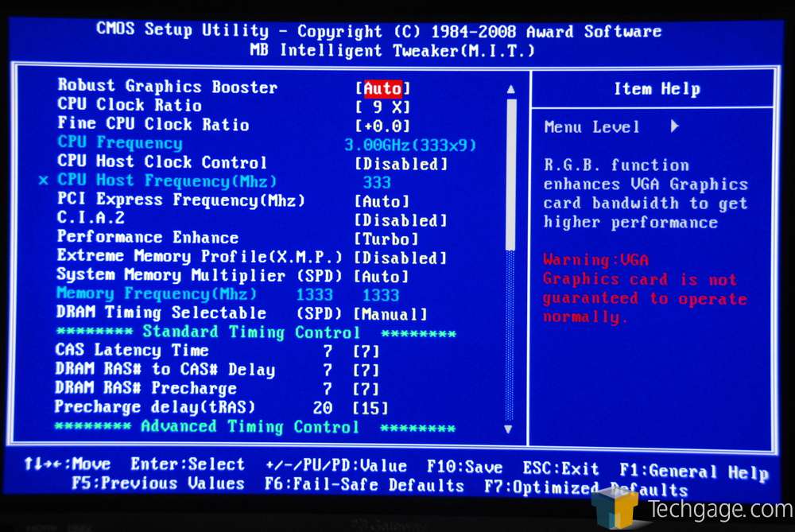Image resolution: width=795 pixels, height=532 pixels.
Task: Select the DRAM RAS# Precharge label
Action: pyautogui.click(x=146, y=388)
